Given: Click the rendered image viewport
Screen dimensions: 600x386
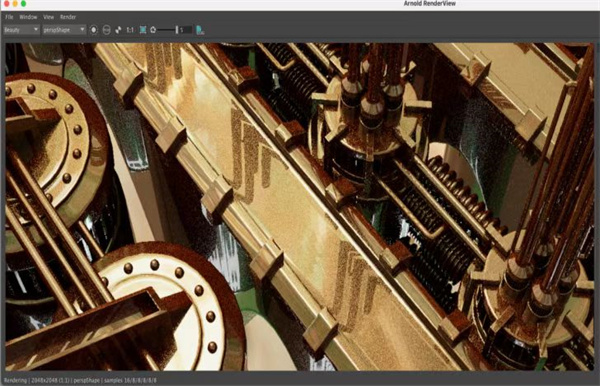Looking at the screenshot, I should coord(300,207).
